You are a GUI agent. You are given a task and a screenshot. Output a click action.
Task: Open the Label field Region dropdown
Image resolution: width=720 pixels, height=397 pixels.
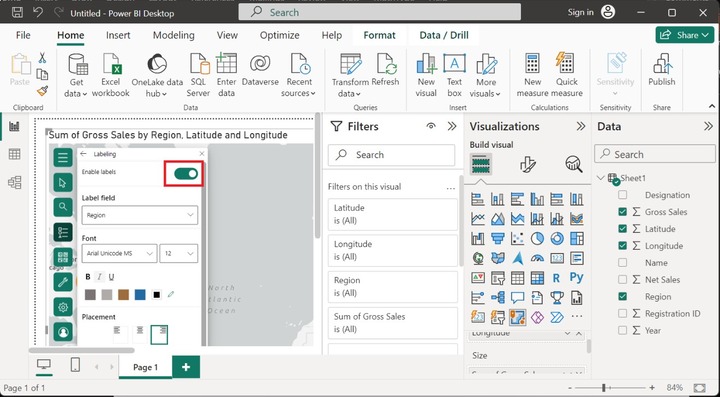point(140,215)
